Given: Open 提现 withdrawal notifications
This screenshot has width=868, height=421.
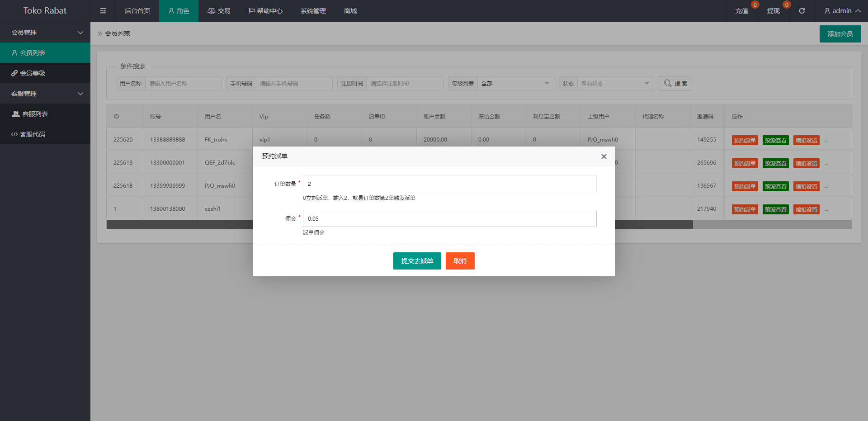Looking at the screenshot, I should 773,11.
